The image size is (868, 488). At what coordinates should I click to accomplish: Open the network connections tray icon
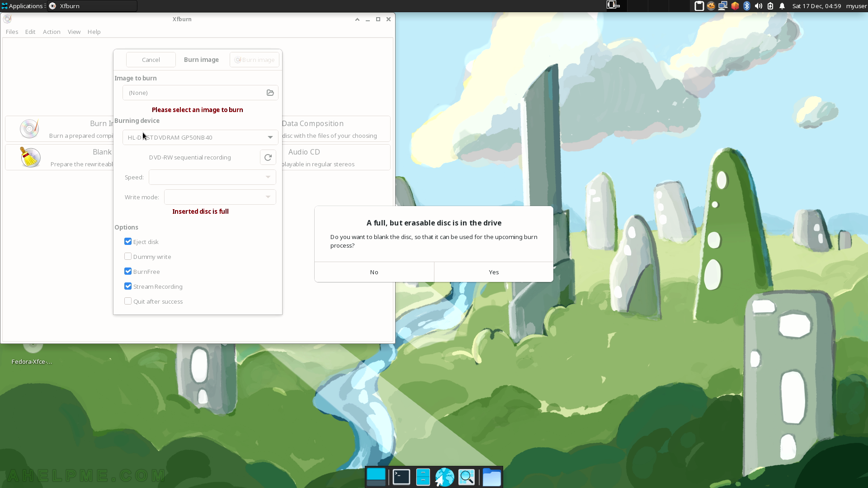[x=723, y=6]
